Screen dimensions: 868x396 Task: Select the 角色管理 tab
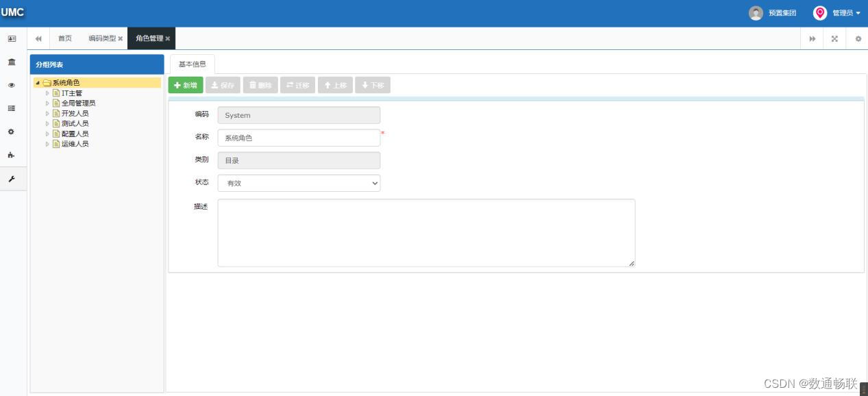click(x=149, y=38)
